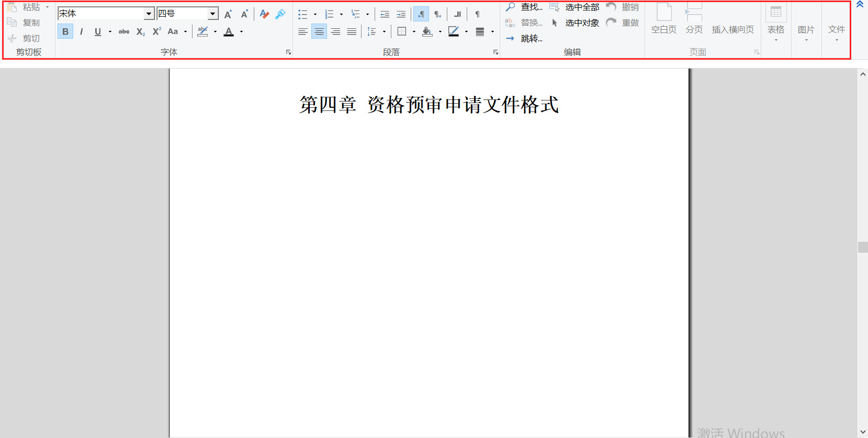Click the justify alignment icon
The image size is (868, 438).
pos(352,32)
